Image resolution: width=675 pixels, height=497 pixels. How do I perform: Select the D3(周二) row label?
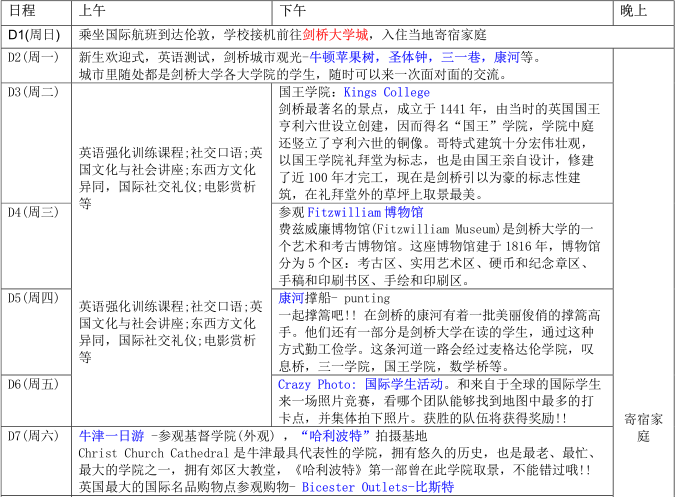pyautogui.click(x=33, y=92)
